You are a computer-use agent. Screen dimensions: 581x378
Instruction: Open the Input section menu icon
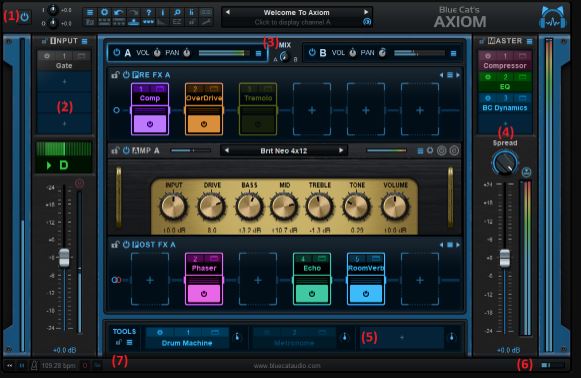tap(84, 41)
